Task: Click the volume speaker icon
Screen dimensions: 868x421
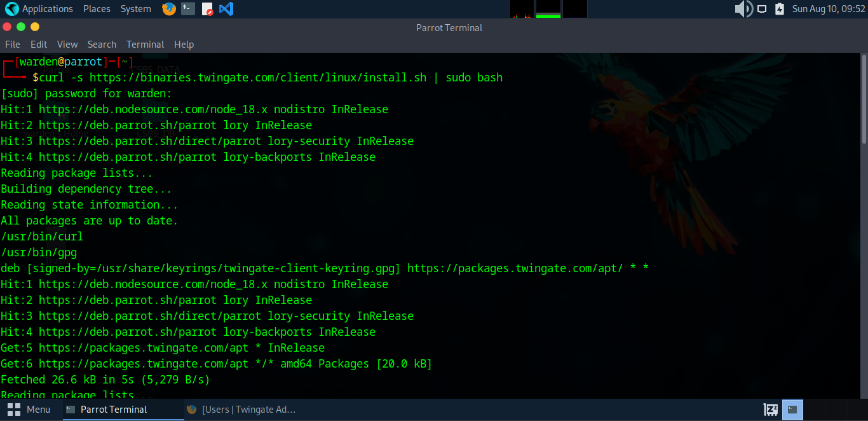Action: coord(743,9)
